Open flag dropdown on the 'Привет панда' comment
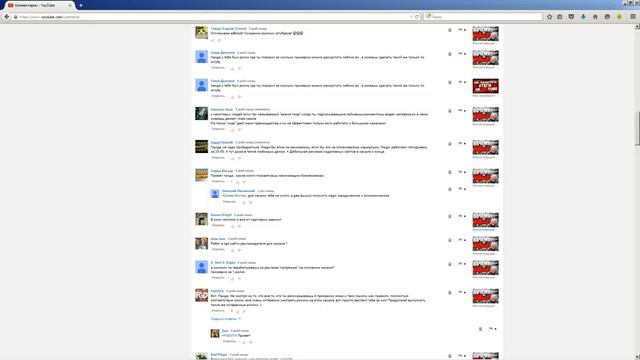 click(462, 172)
